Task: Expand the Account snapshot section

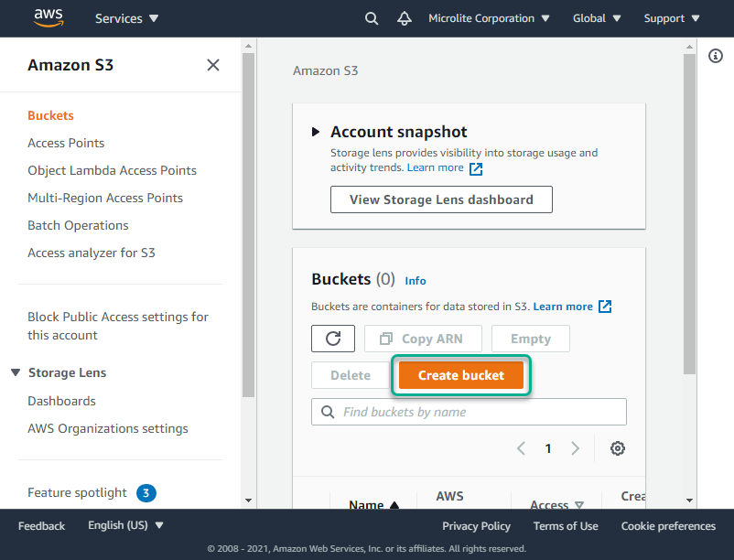Action: pyautogui.click(x=316, y=132)
